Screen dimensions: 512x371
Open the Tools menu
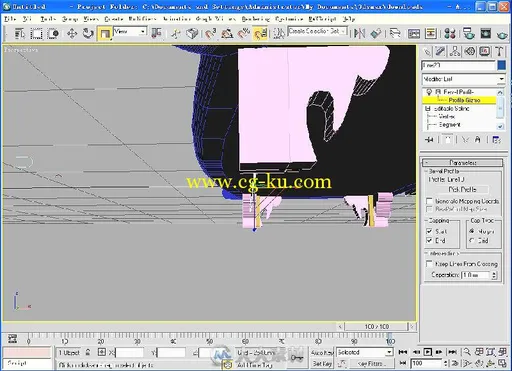pos(48,19)
